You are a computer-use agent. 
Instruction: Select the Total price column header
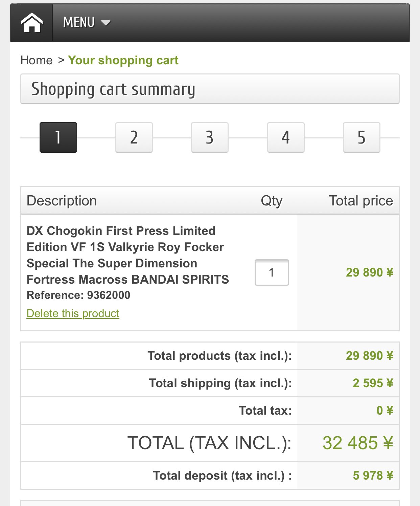click(x=361, y=201)
